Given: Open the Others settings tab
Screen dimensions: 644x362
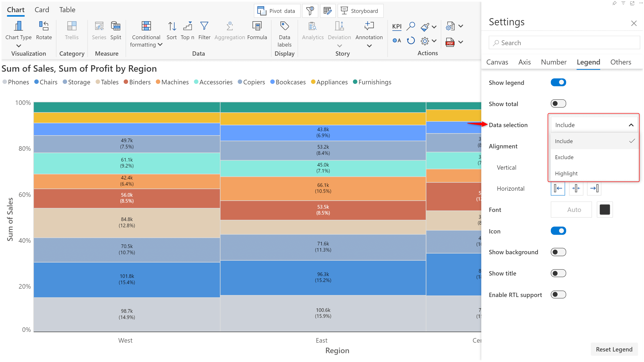Looking at the screenshot, I should coord(621,62).
